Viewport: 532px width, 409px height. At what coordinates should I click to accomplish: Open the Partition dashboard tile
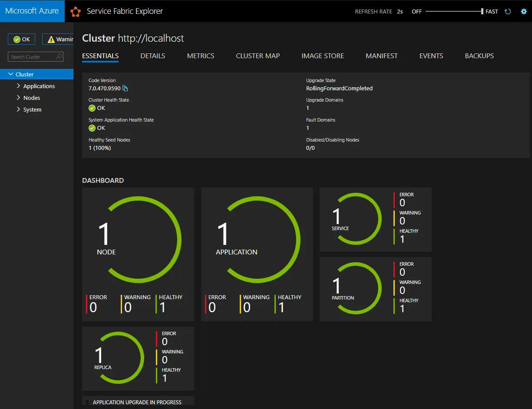(376, 289)
